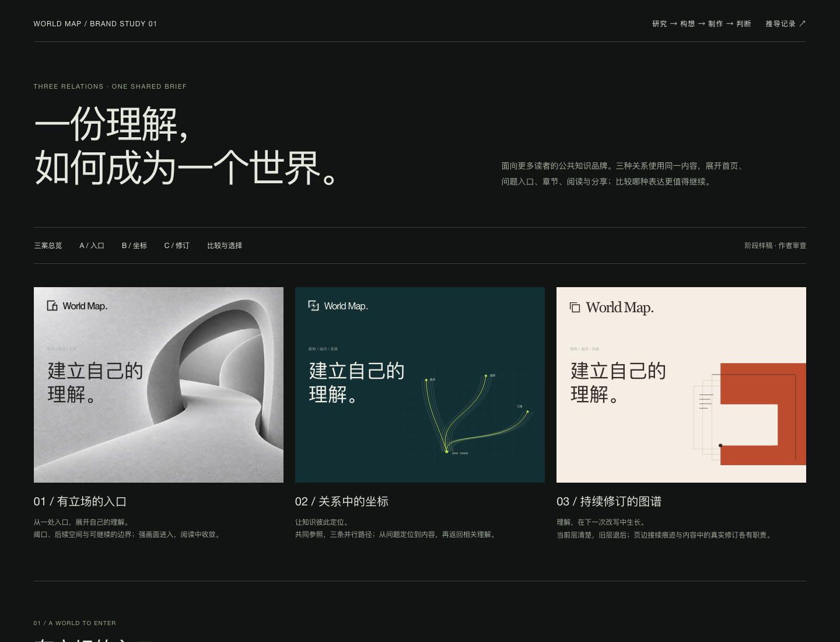Click the World Map logo icon on gray card
This screenshot has width=840, height=642.
pyautogui.click(x=52, y=306)
